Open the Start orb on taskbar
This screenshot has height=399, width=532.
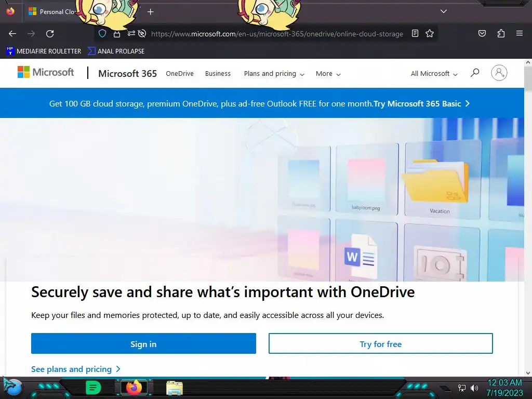pos(13,388)
